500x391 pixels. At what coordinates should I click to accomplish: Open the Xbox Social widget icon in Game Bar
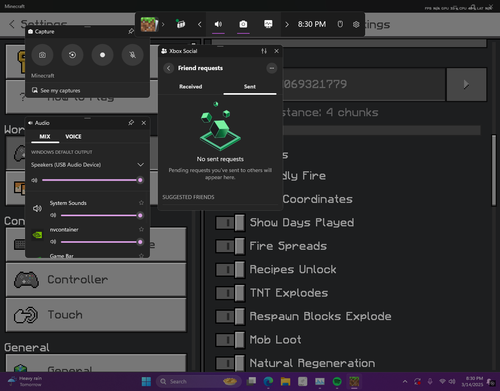(181, 24)
